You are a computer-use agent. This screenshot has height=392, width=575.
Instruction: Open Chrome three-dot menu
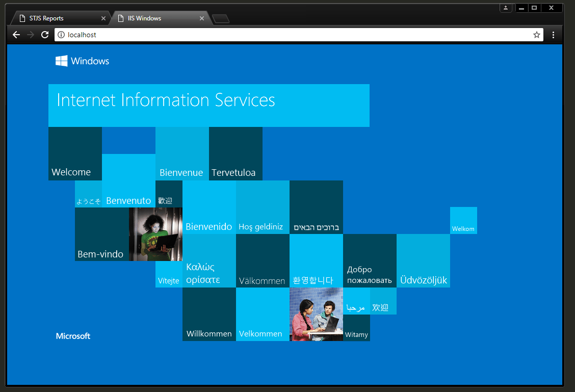(553, 35)
